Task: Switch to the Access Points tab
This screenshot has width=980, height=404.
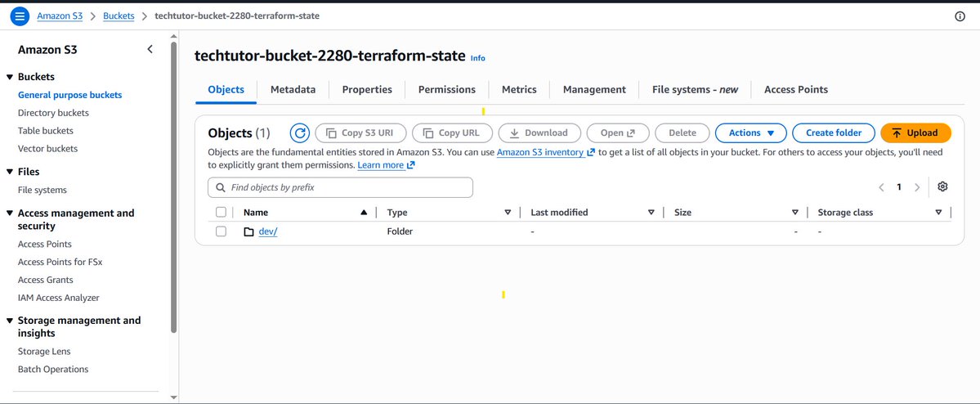Action: point(796,89)
